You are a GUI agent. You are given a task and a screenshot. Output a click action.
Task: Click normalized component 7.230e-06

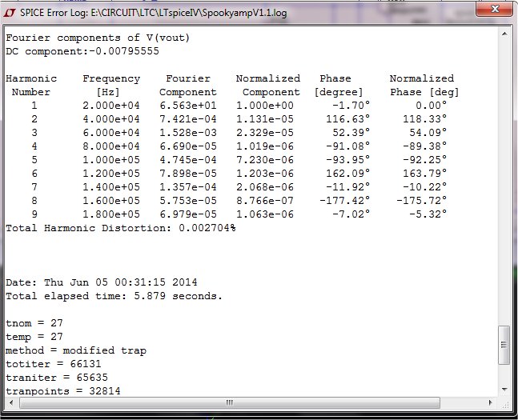tap(265, 160)
